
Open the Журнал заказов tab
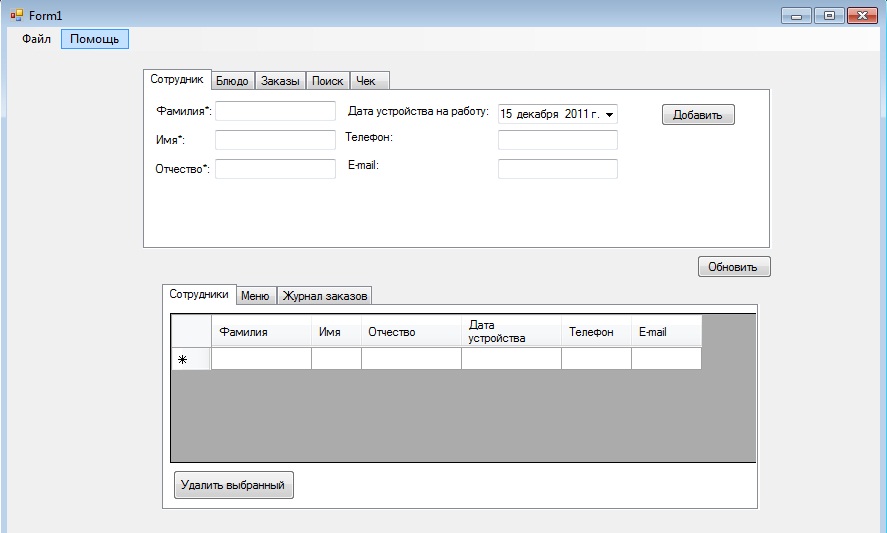tap(325, 295)
